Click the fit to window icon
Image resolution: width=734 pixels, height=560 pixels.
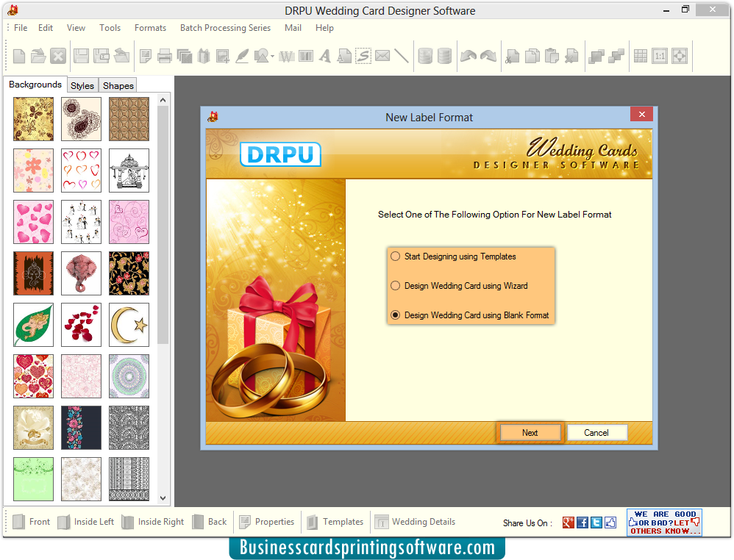pos(680,57)
